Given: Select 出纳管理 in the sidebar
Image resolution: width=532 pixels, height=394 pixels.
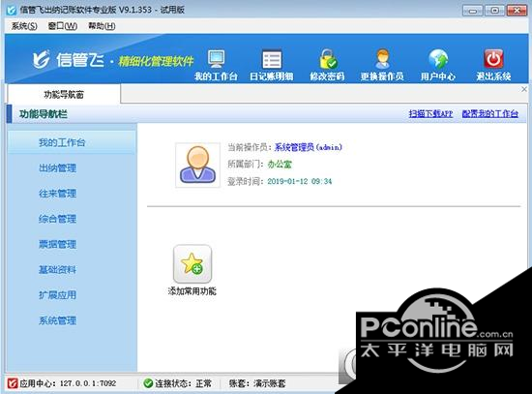Looking at the screenshot, I should [57, 167].
